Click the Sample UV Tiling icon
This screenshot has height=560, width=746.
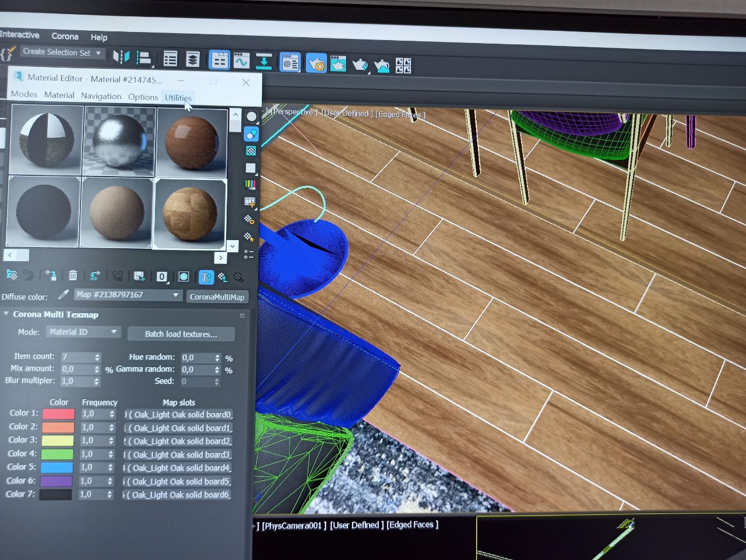[x=251, y=168]
